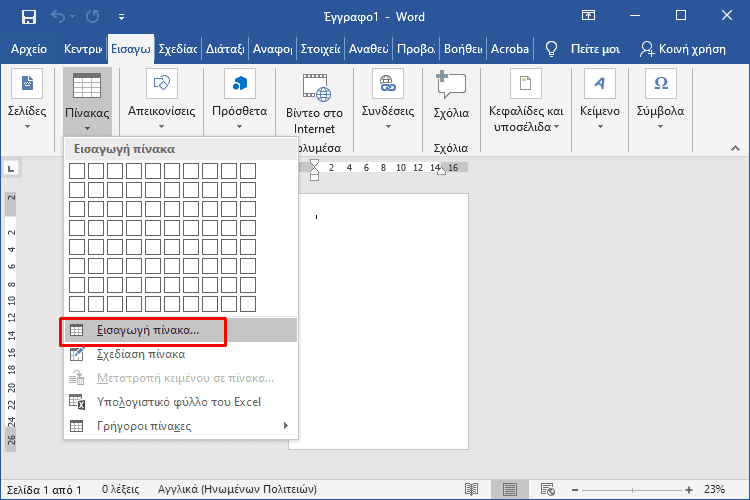This screenshot has height=500, width=750.
Task: Switch to the Αρχείο tab
Action: (x=30, y=49)
